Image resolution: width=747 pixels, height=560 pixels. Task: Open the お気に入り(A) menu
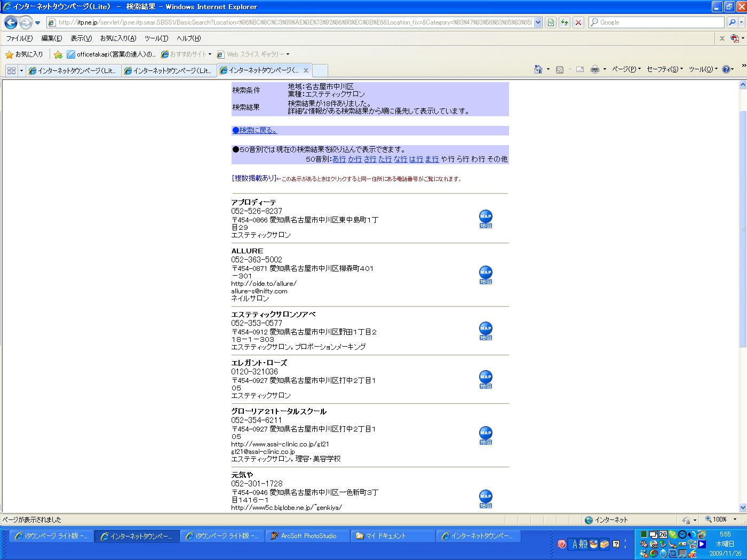click(x=118, y=38)
